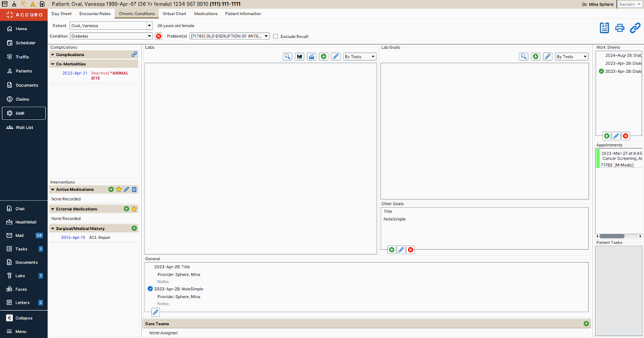Open the Scheduler from the sidebar
This screenshot has width=644, height=338.
pos(24,43)
